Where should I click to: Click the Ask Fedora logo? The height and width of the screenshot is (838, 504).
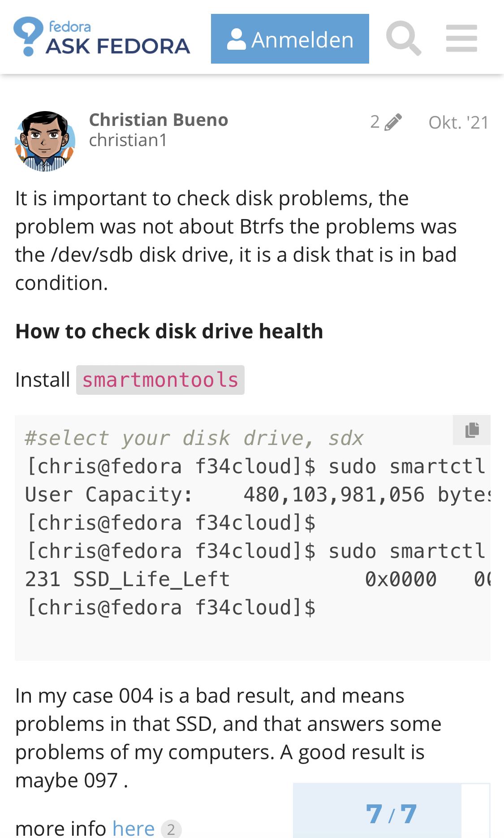(x=102, y=37)
